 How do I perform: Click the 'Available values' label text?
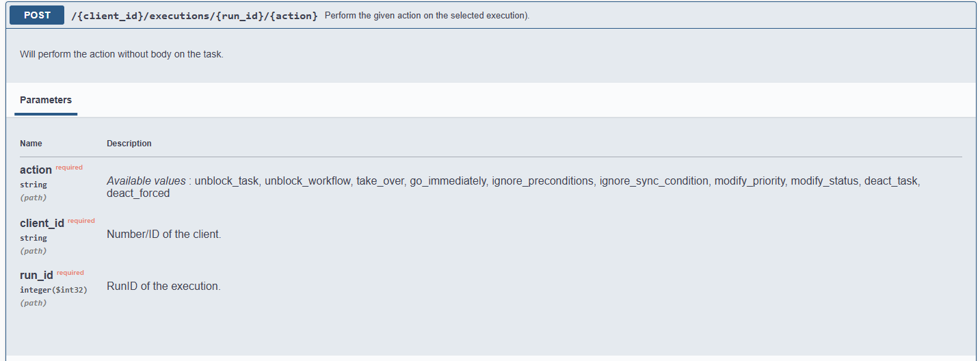pyautogui.click(x=146, y=181)
